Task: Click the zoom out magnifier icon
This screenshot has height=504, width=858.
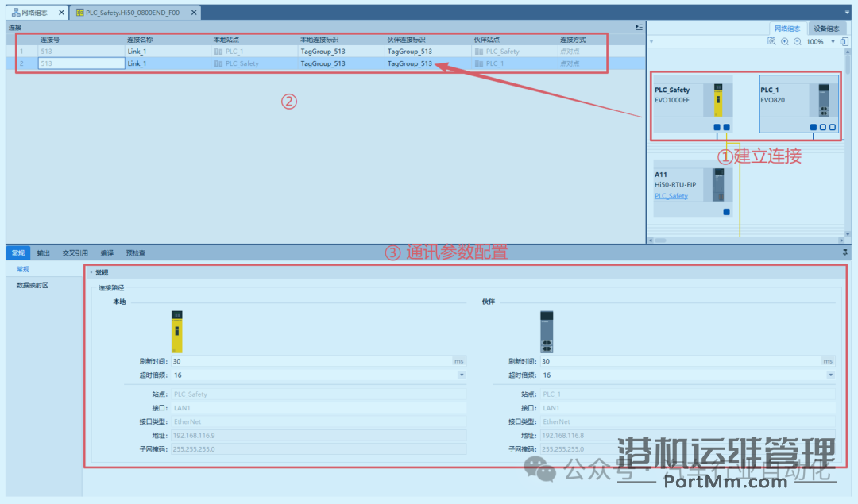Action: [x=797, y=41]
